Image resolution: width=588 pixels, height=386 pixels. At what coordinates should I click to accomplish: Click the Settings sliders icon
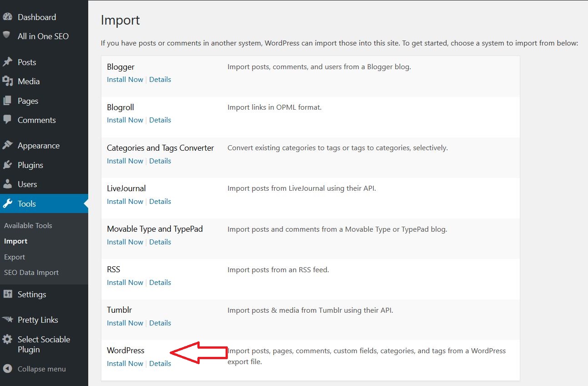[7, 294]
